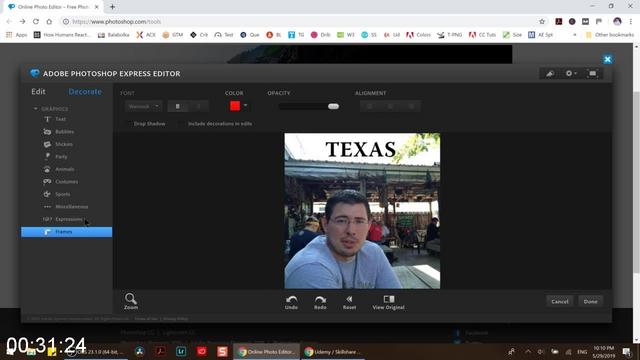Viewport: 640px width, 360px height.
Task: Show more bookmarks overflow chevron
Action: click(x=575, y=35)
